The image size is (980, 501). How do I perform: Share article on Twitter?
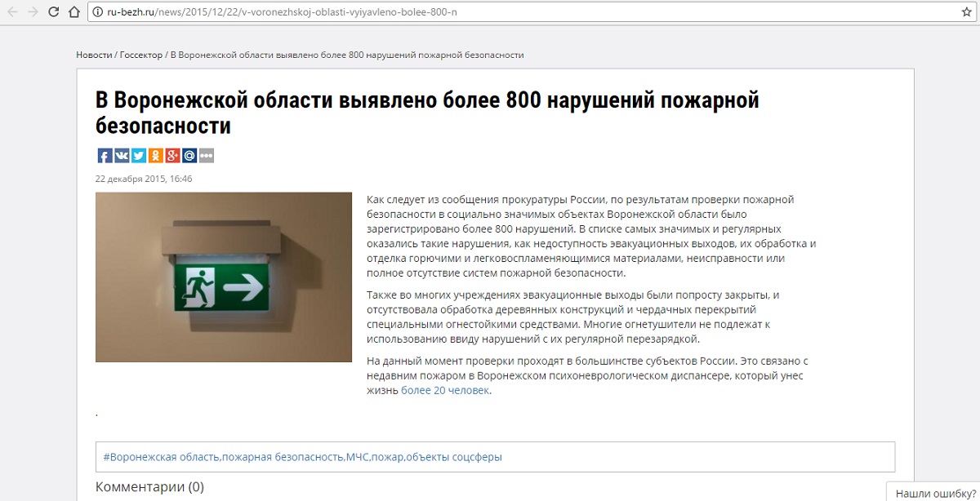(x=139, y=156)
